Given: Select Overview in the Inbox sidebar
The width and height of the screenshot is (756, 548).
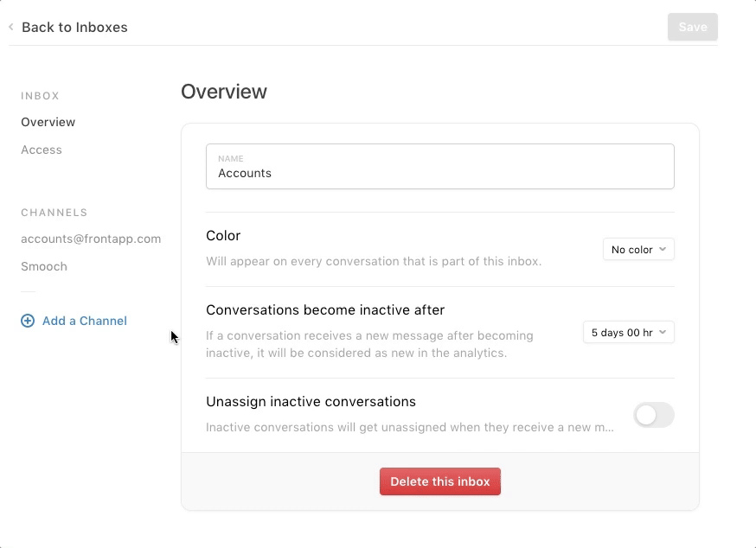Looking at the screenshot, I should [48, 122].
